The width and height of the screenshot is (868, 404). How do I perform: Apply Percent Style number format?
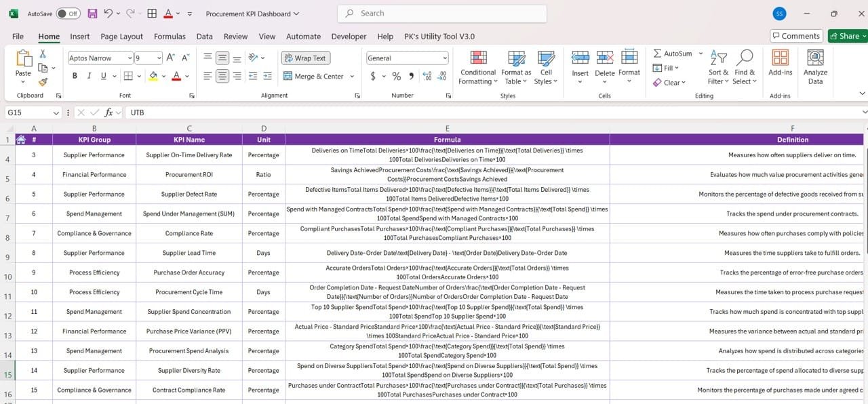click(x=396, y=77)
